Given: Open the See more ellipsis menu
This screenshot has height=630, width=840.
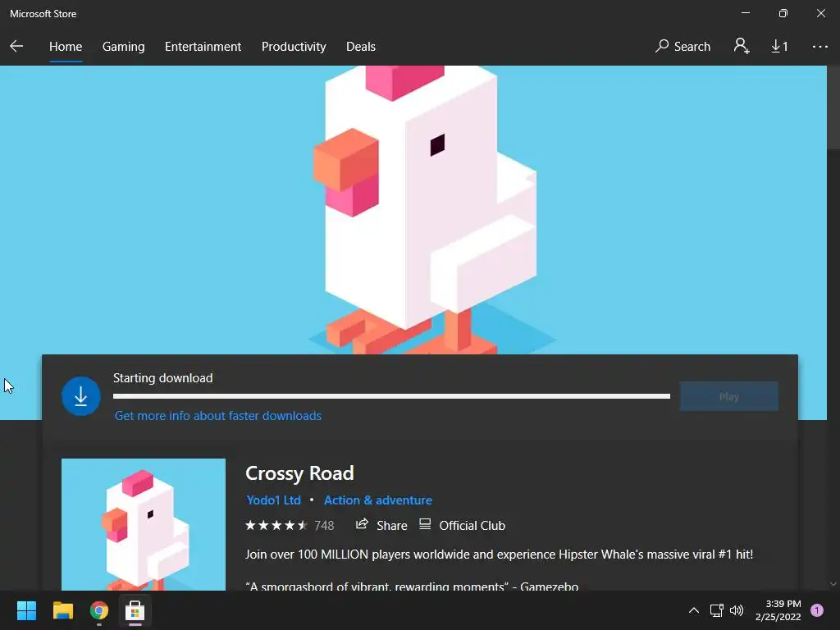Looking at the screenshot, I should [819, 47].
